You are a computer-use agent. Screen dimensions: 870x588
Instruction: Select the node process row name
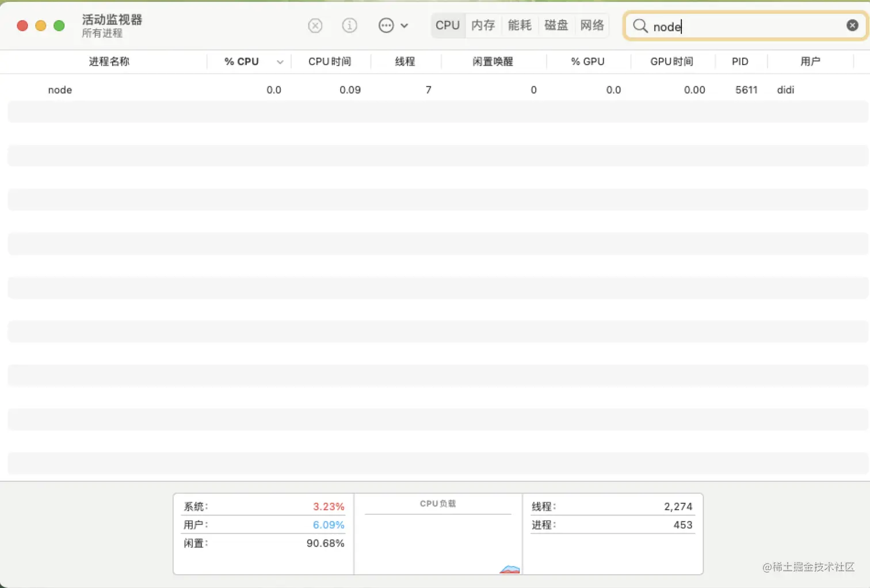(60, 90)
